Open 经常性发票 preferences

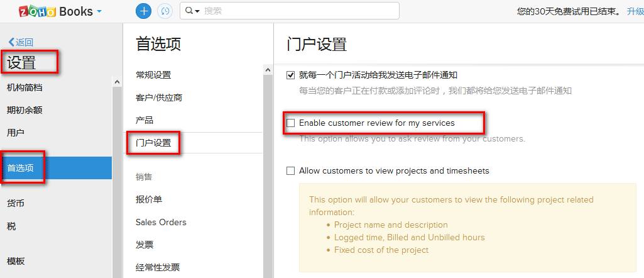coord(158,267)
